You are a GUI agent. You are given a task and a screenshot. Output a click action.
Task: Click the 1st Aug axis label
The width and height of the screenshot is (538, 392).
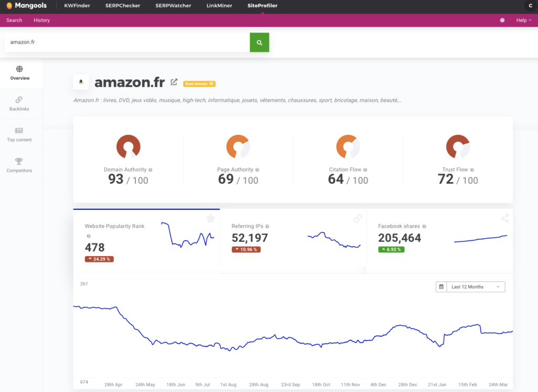point(228,385)
